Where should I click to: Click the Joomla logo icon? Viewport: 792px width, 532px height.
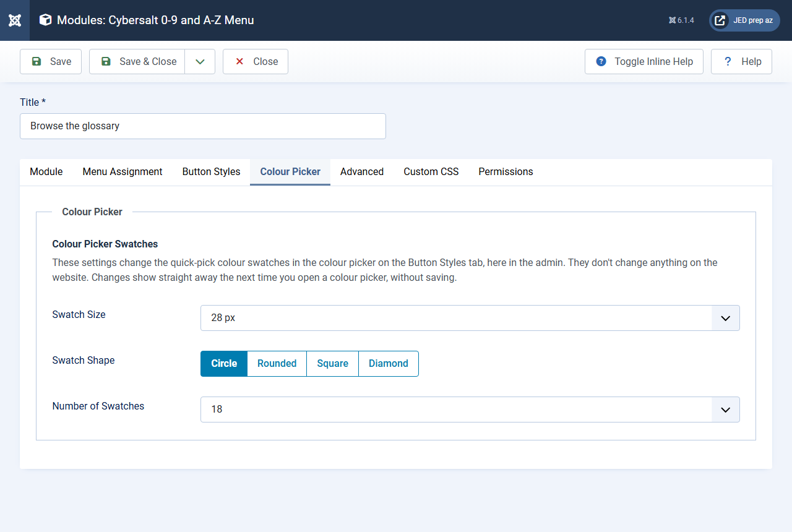15,20
